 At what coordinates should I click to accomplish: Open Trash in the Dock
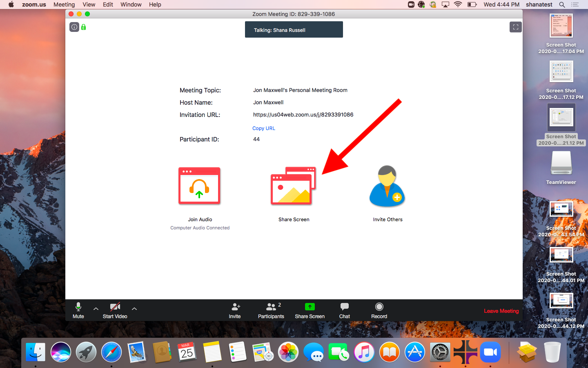(552, 352)
